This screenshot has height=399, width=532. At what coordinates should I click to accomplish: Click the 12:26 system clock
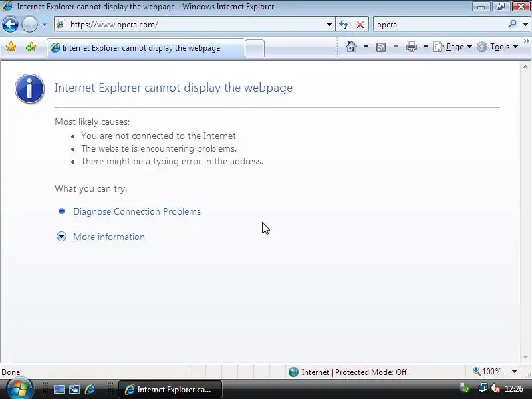[513, 389]
